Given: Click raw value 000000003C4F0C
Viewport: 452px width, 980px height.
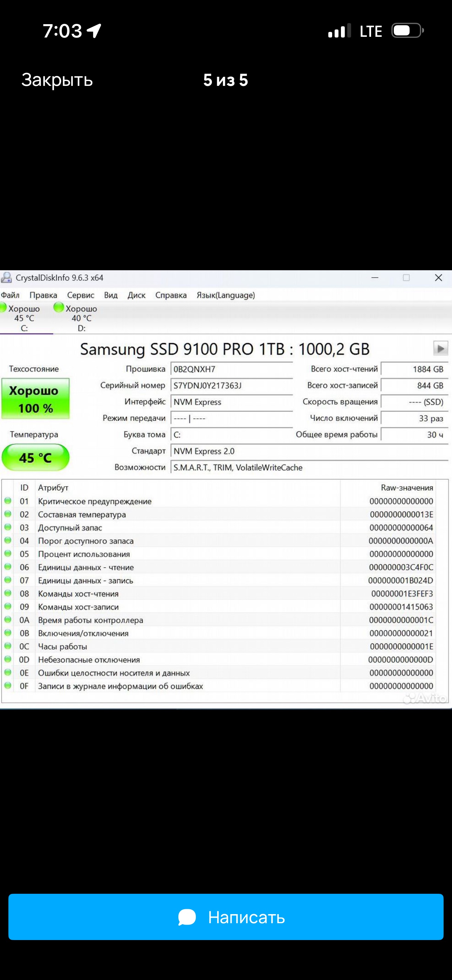Looking at the screenshot, I should pyautogui.click(x=401, y=567).
